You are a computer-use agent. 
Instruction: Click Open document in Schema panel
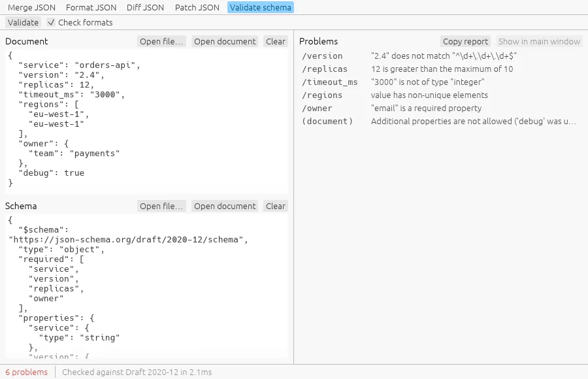225,206
